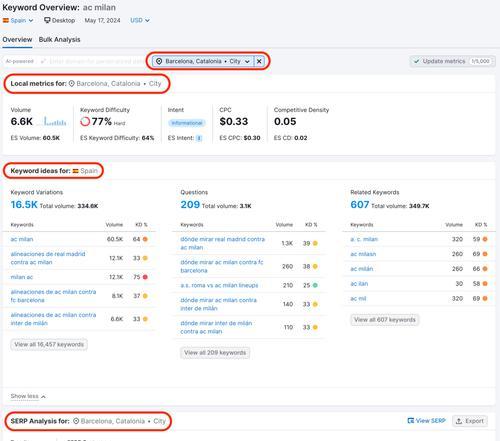Click the red KD dot for 'milan ac'

click(145, 277)
